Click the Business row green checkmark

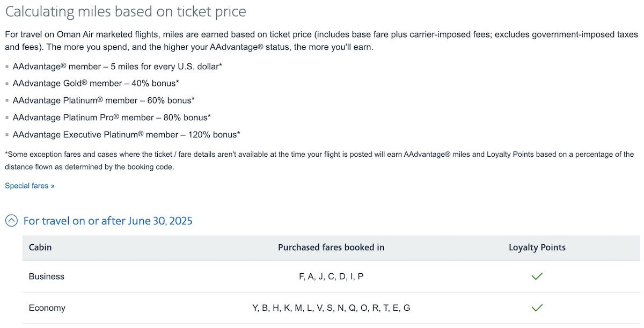tap(537, 276)
